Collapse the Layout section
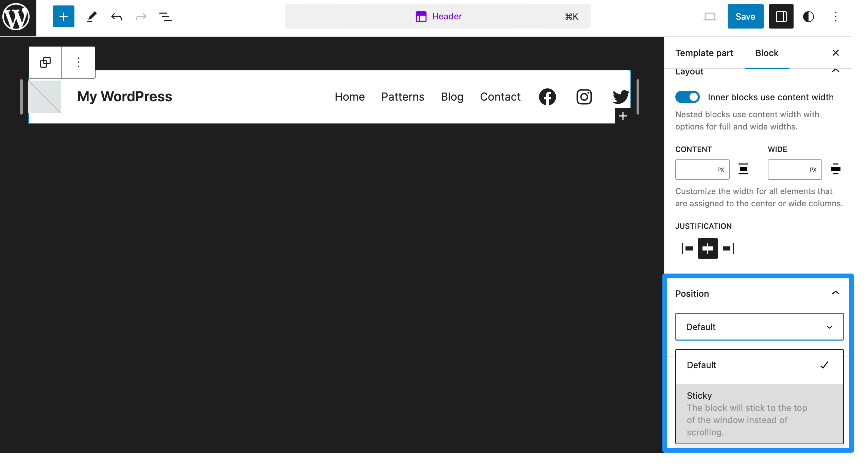This screenshot has height=467, width=868. [836, 71]
